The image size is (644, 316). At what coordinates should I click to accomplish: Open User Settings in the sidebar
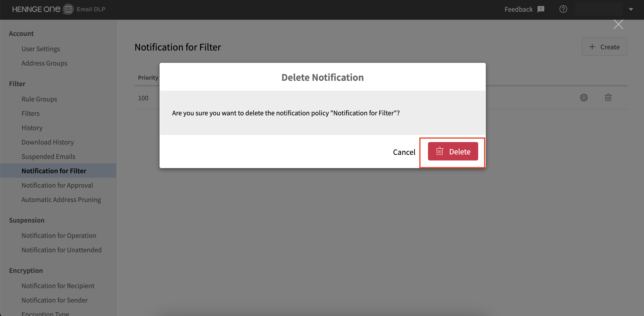tap(41, 49)
